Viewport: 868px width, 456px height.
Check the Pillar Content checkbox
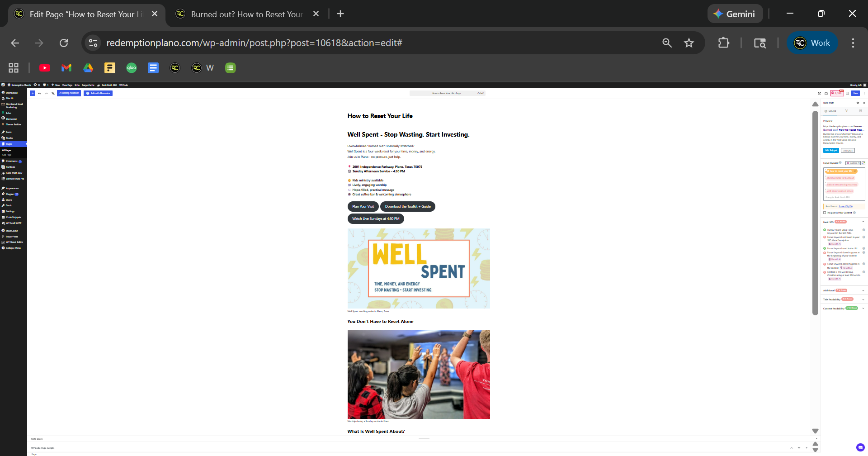825,213
